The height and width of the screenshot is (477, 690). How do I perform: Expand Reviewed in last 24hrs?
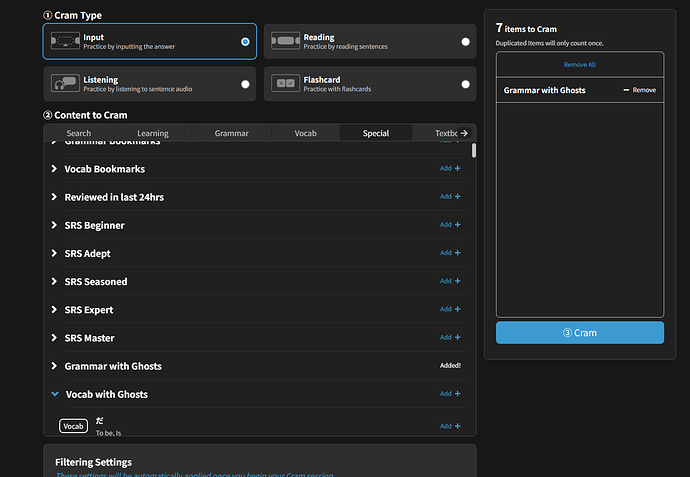point(54,197)
